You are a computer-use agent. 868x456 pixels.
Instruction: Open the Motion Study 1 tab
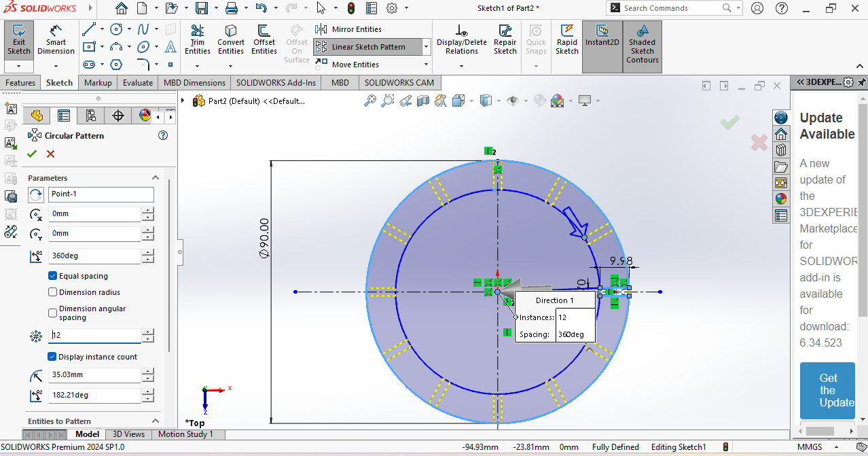(x=185, y=434)
